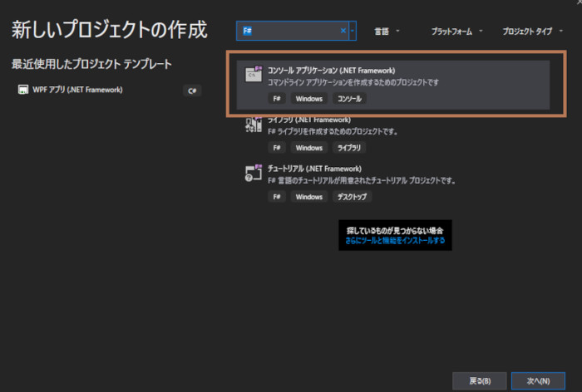Expand the search history dropdown arrow
Viewport: 582px width, 392px height.
click(x=353, y=31)
